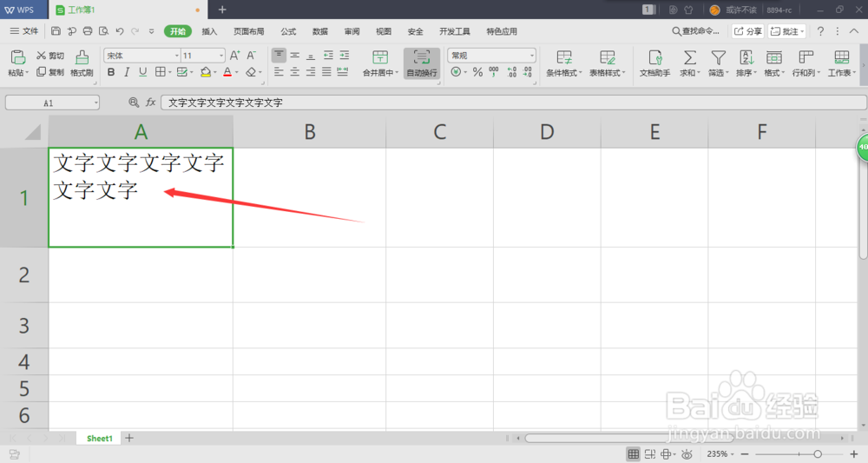Click the Comment (批注) button
Image resolution: width=868 pixels, height=463 pixels.
coord(786,31)
